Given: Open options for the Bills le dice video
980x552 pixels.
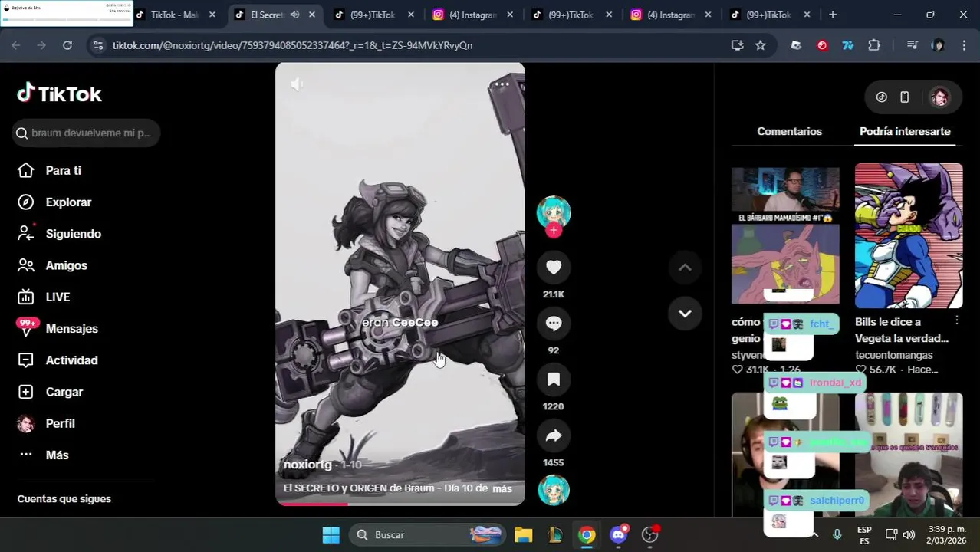Looking at the screenshot, I should pos(956,320).
